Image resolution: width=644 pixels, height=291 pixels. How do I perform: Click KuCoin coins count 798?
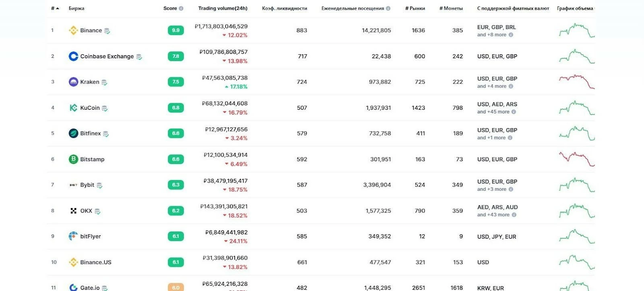click(x=458, y=108)
